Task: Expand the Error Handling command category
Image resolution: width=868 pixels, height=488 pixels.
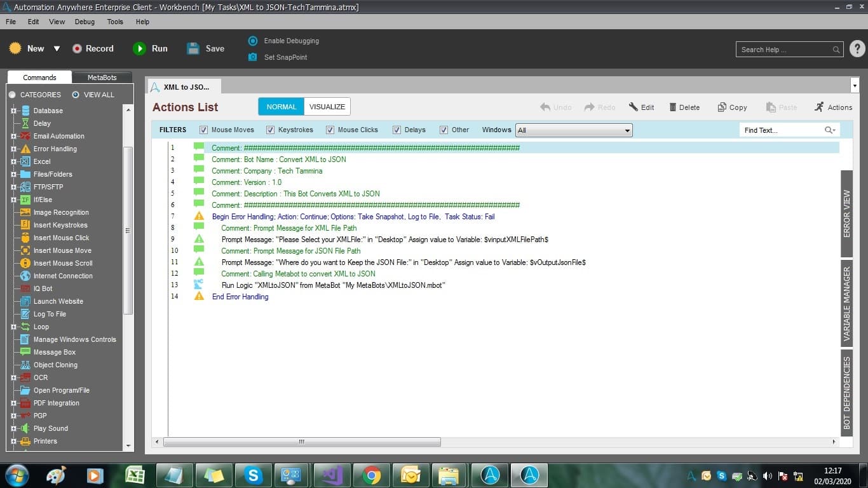Action: pyautogui.click(x=13, y=149)
